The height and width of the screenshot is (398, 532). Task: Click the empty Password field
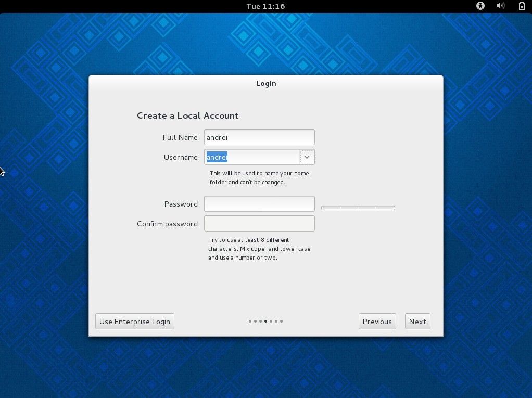259,203
